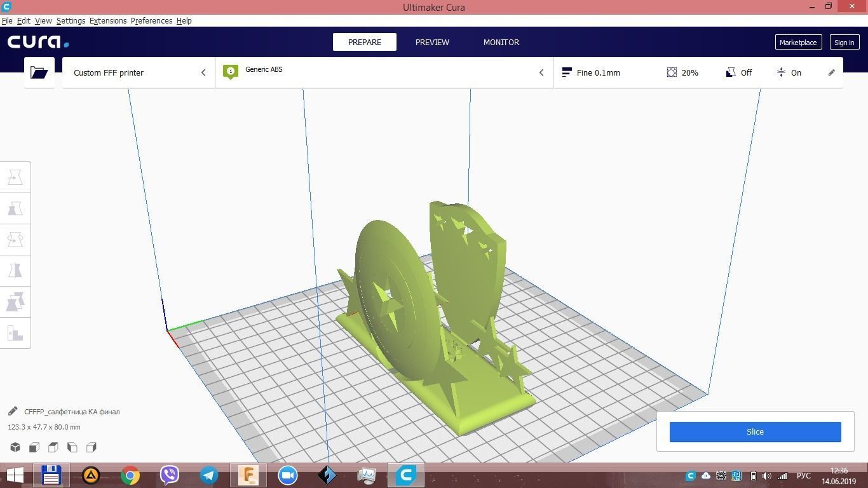Open the Settings menu

click(71, 20)
